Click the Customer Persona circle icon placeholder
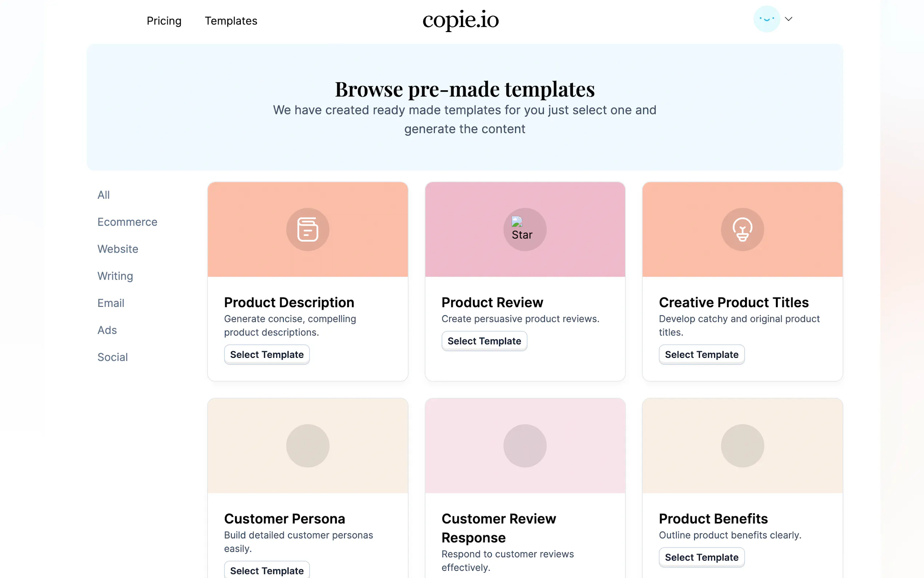 [307, 446]
